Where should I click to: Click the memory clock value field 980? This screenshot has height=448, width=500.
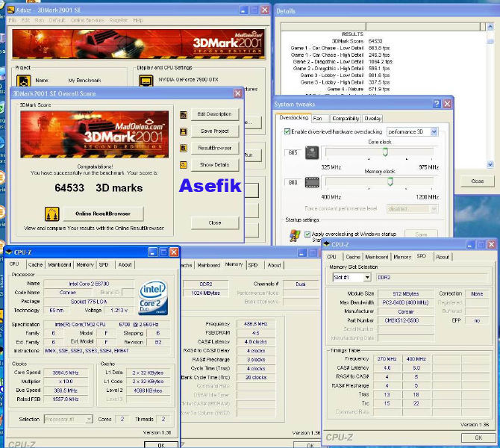point(293,182)
